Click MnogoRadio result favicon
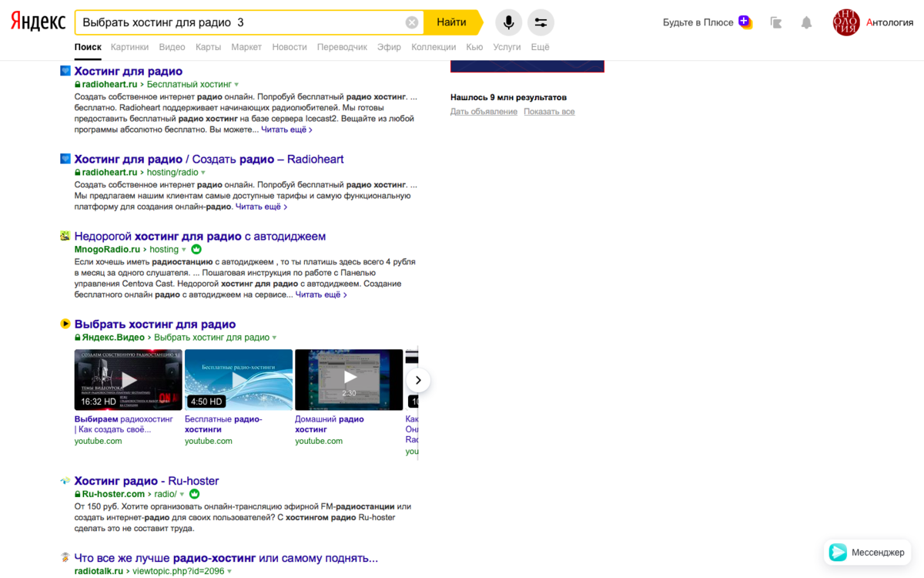 click(x=65, y=236)
